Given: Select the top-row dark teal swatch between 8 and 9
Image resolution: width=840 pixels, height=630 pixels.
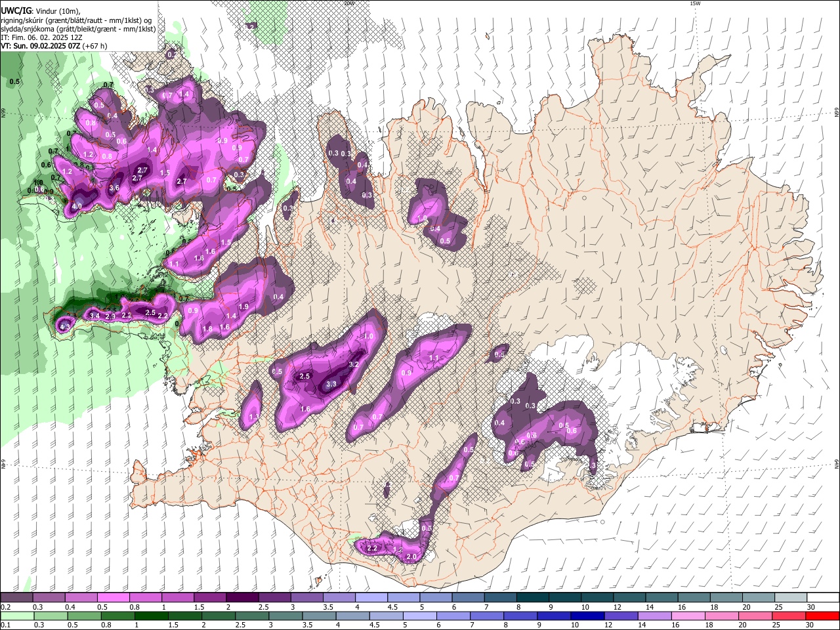Looking at the screenshot, I should (x=532, y=598).
